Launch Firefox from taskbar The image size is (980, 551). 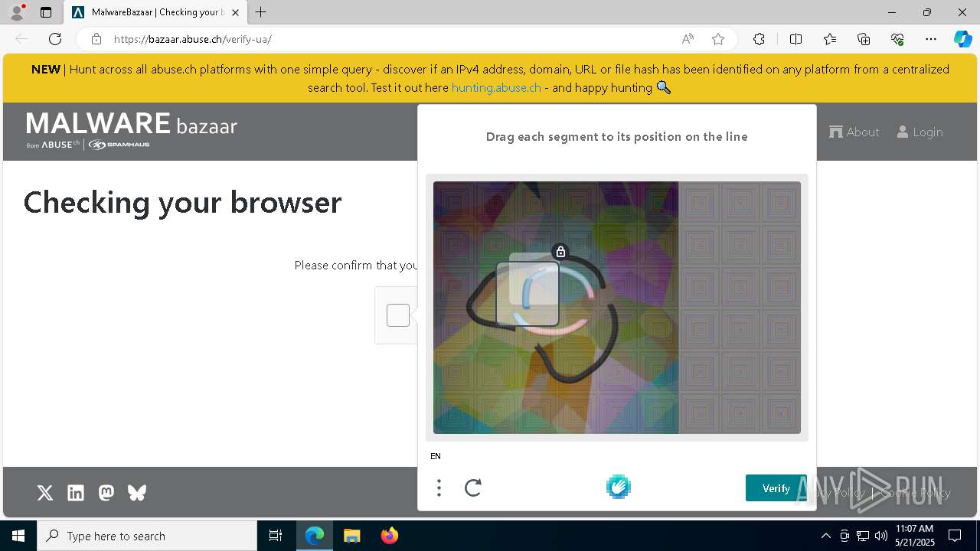[x=389, y=536]
